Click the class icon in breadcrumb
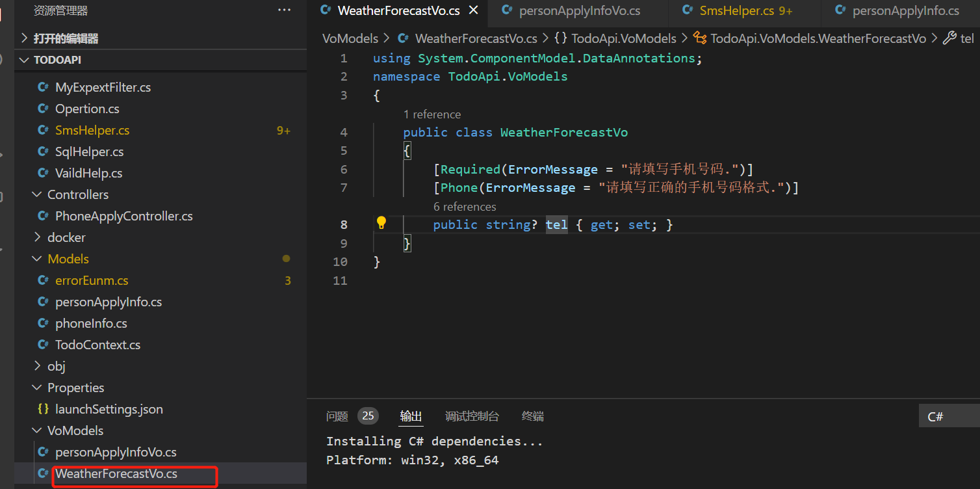The image size is (980, 489). [x=700, y=38]
